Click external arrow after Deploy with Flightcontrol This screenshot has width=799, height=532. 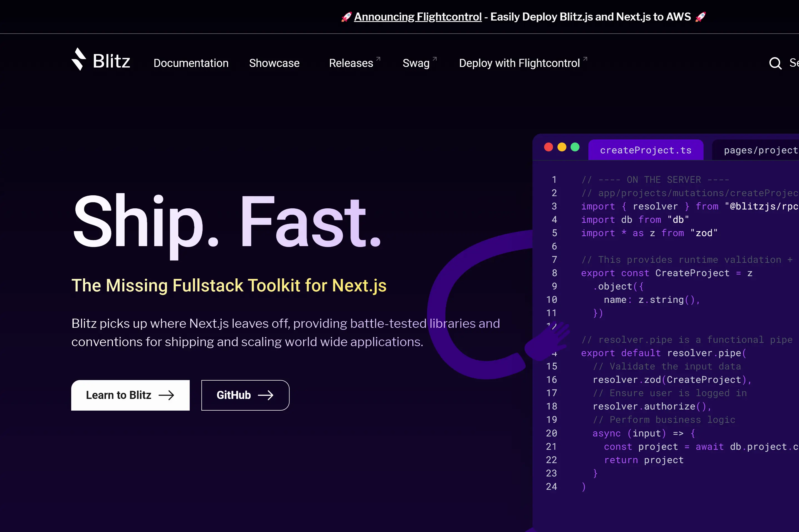tap(585, 59)
